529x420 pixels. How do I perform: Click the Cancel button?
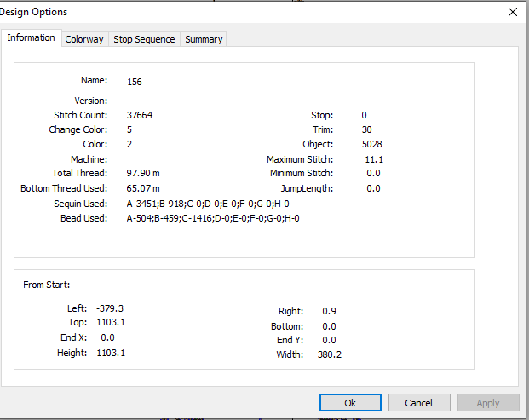419,403
